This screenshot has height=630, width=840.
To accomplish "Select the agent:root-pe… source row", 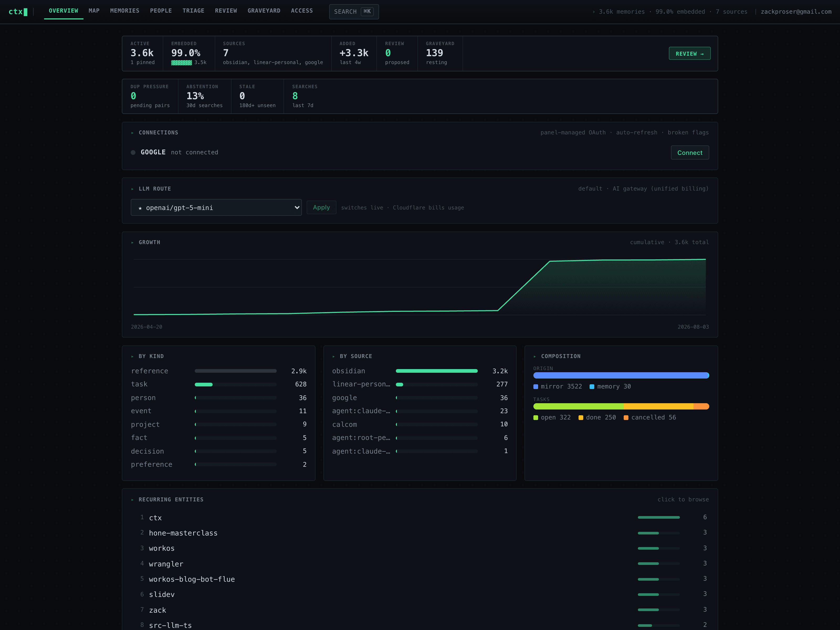I will (420, 438).
